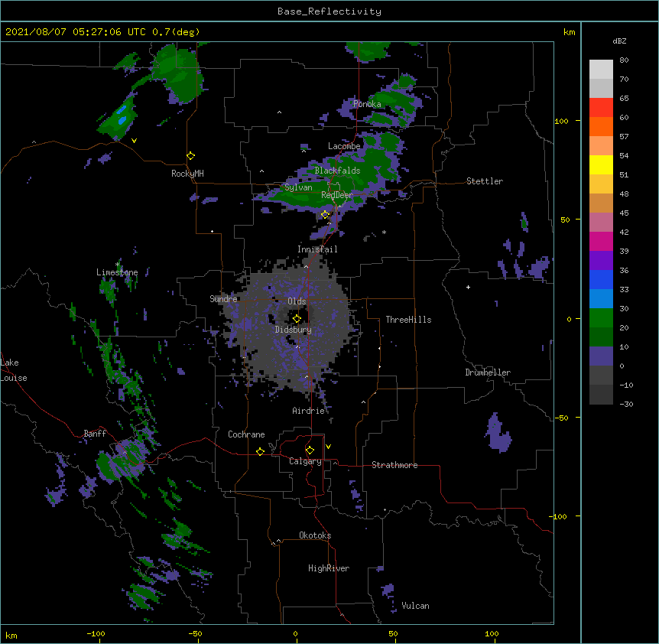Image resolution: width=659 pixels, height=644 pixels.
Task: Click the yellow V marker west of RockyMH
Action: tap(134, 141)
